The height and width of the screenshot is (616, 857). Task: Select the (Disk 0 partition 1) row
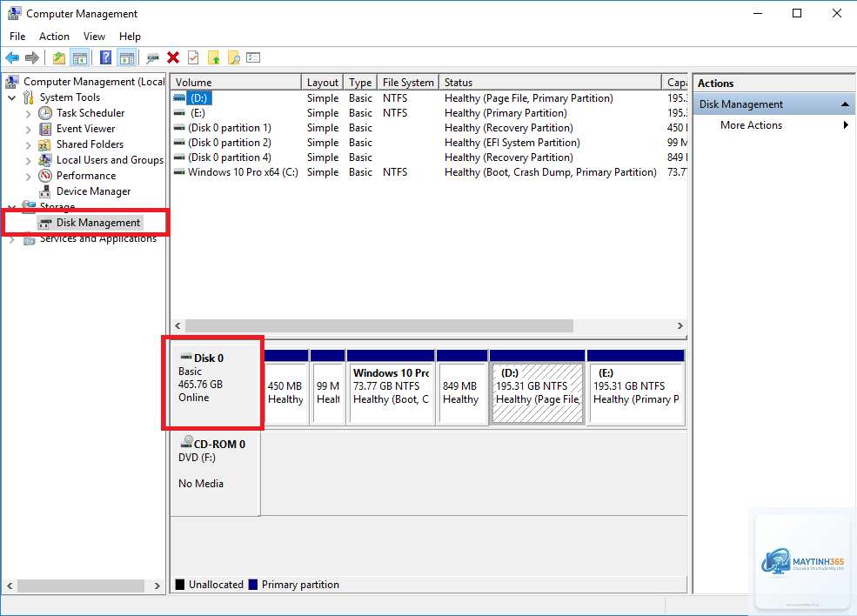coord(429,128)
